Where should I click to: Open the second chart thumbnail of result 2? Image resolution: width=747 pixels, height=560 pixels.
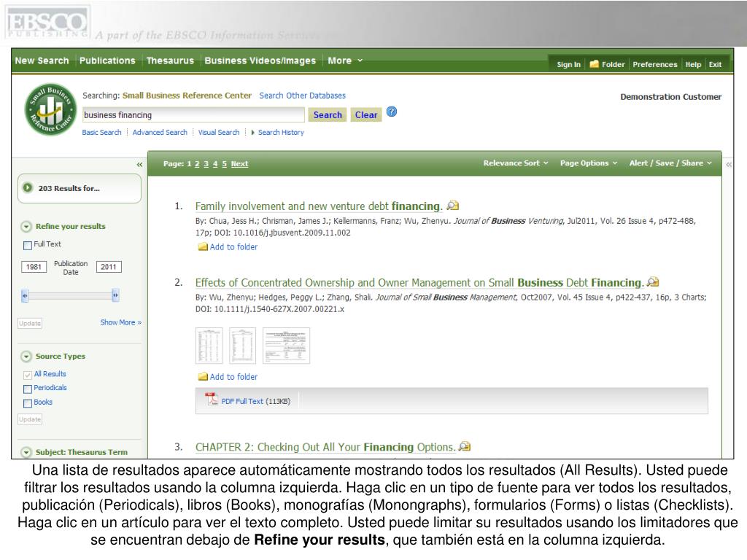pos(242,346)
